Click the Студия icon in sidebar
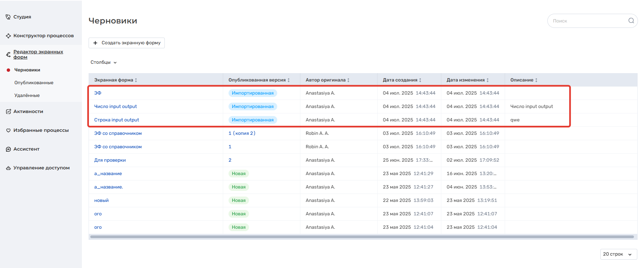This screenshot has height=268, width=644. (x=8, y=17)
